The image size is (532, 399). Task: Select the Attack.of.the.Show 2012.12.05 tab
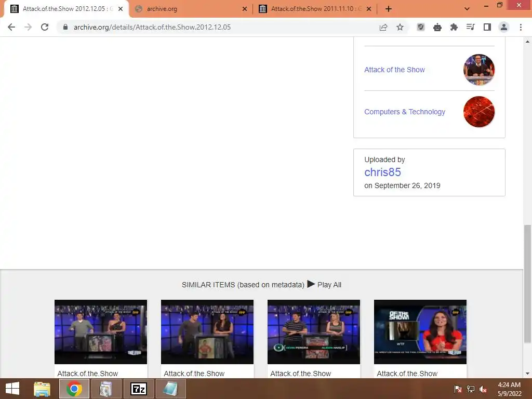tap(66, 9)
